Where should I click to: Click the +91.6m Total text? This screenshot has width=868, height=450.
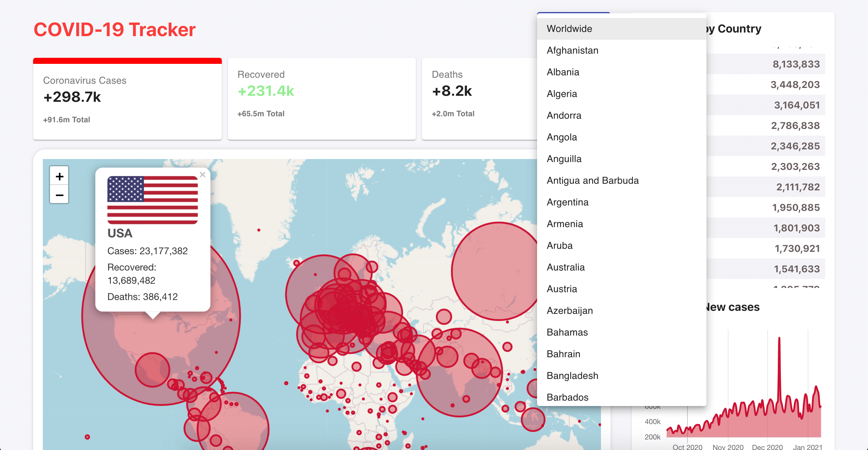click(67, 120)
